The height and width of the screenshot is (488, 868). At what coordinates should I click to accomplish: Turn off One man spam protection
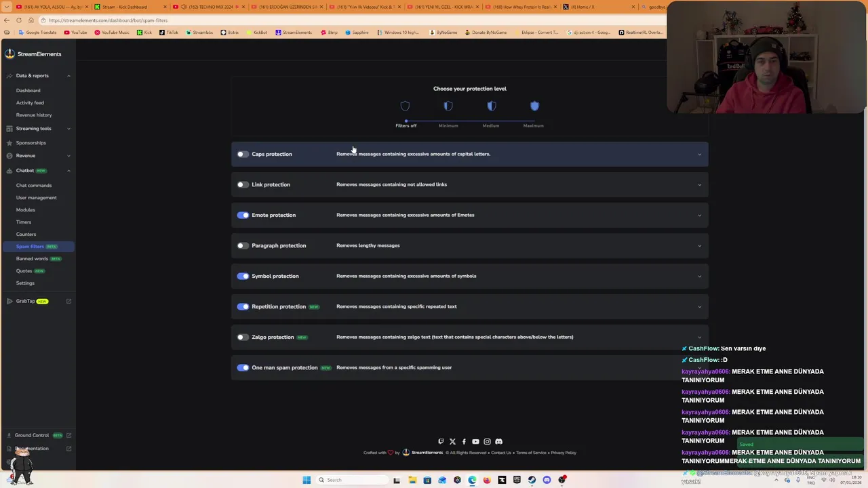click(x=243, y=367)
